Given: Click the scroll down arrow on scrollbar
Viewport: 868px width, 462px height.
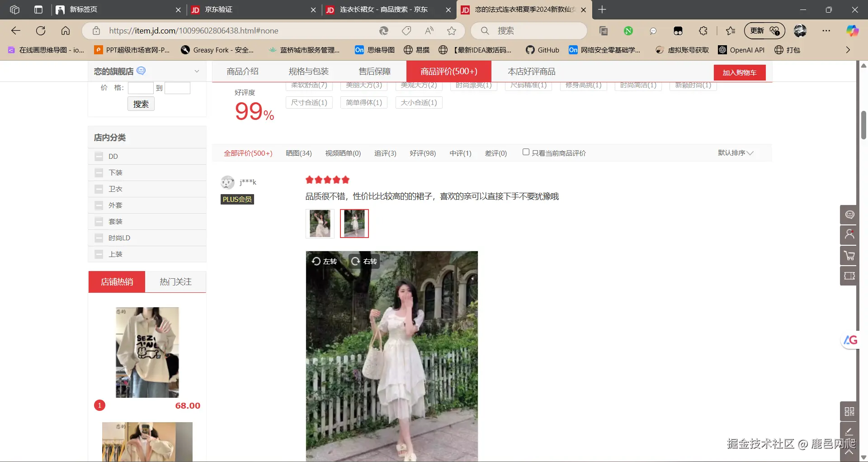Looking at the screenshot, I should pos(863,457).
